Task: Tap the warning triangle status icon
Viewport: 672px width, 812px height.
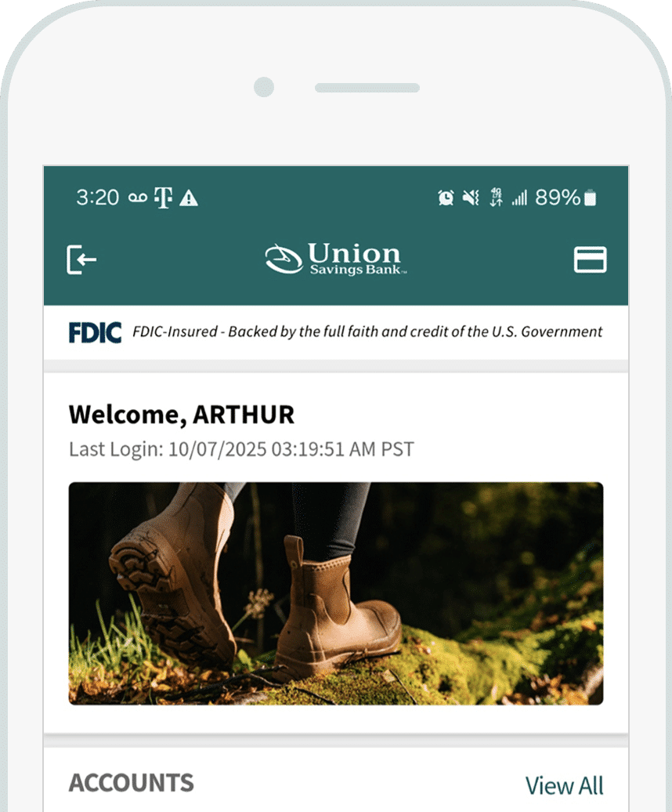Action: tap(189, 198)
